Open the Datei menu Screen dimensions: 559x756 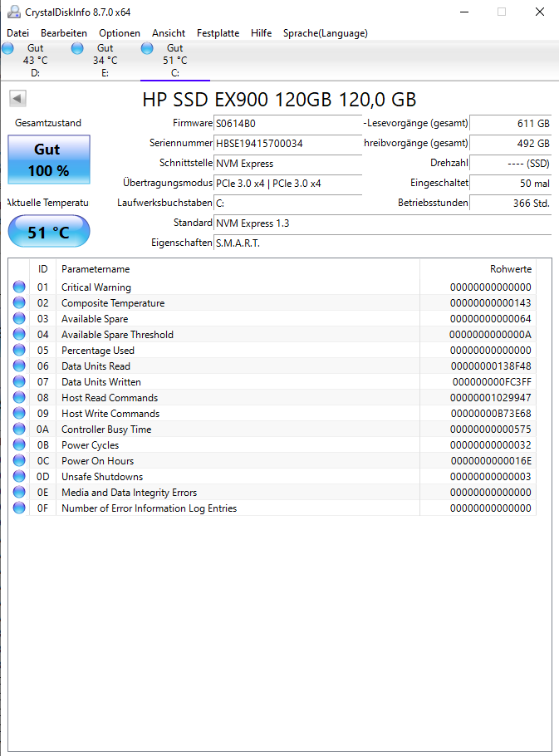[17, 32]
